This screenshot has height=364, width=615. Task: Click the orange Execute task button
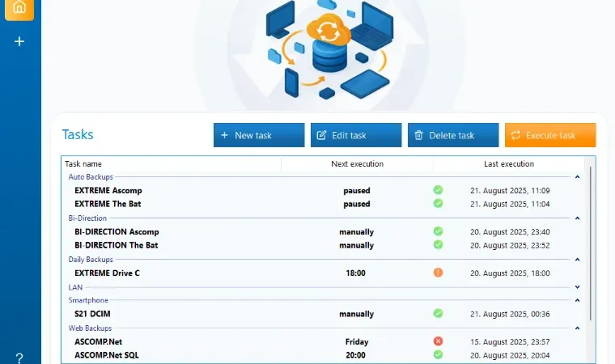coord(550,135)
